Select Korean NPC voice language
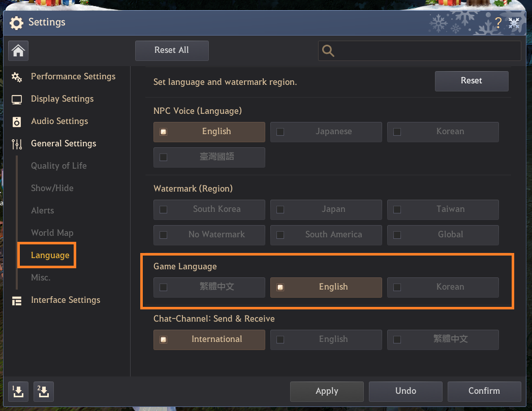Viewport: 532px width, 411px height. [443, 132]
